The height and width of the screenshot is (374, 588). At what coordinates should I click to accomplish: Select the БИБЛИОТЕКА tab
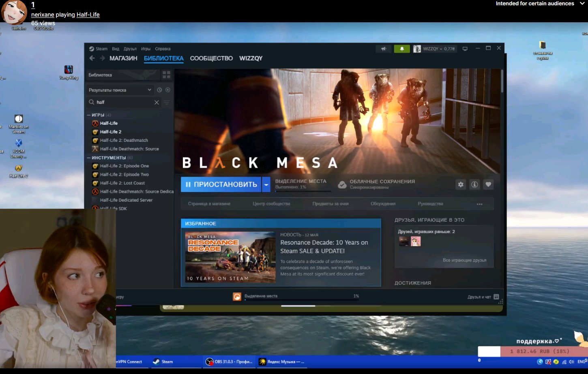[x=164, y=58]
